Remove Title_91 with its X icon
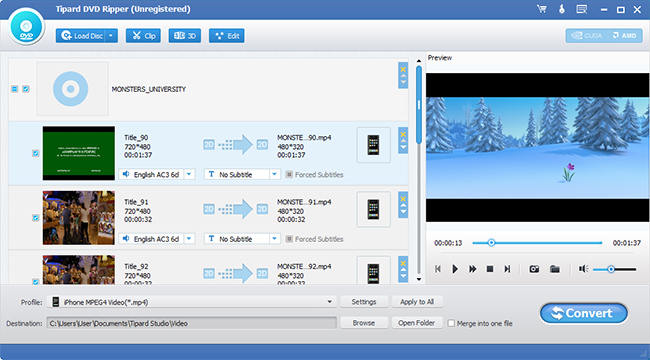 pos(403,198)
